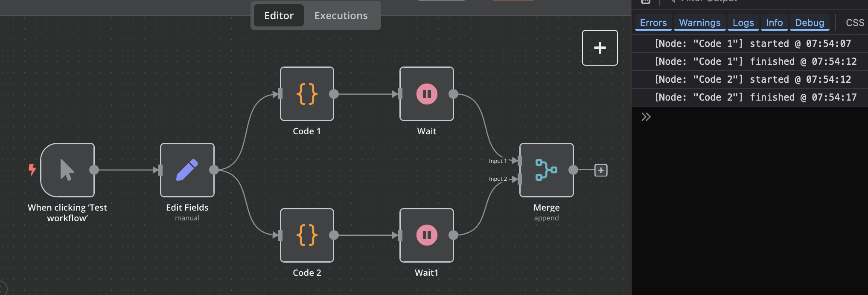Screen dimensions: 868x295
Task: Click the console prompt chevron
Action: pyautogui.click(x=646, y=117)
